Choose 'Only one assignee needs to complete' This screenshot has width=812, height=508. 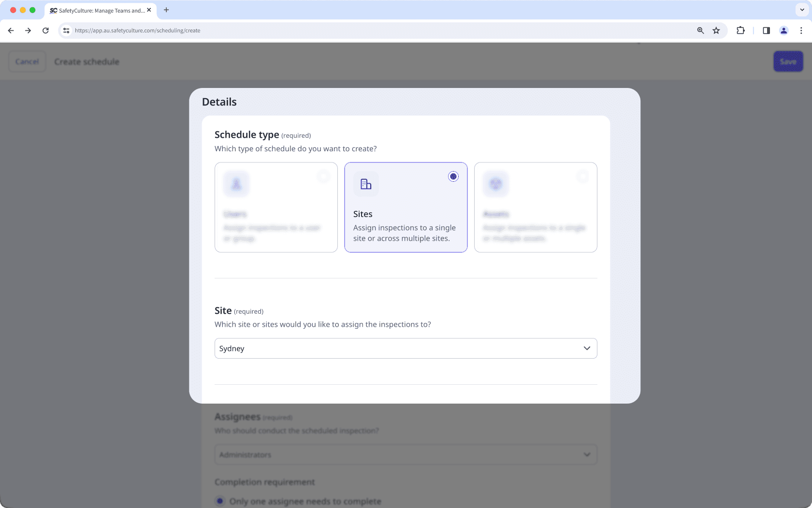[220, 501]
